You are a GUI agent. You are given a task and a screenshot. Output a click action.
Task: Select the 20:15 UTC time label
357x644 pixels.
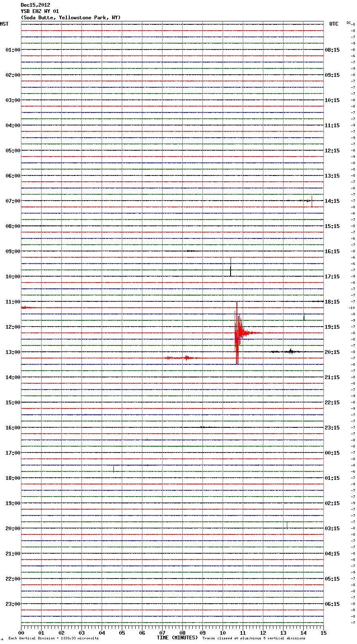click(332, 352)
